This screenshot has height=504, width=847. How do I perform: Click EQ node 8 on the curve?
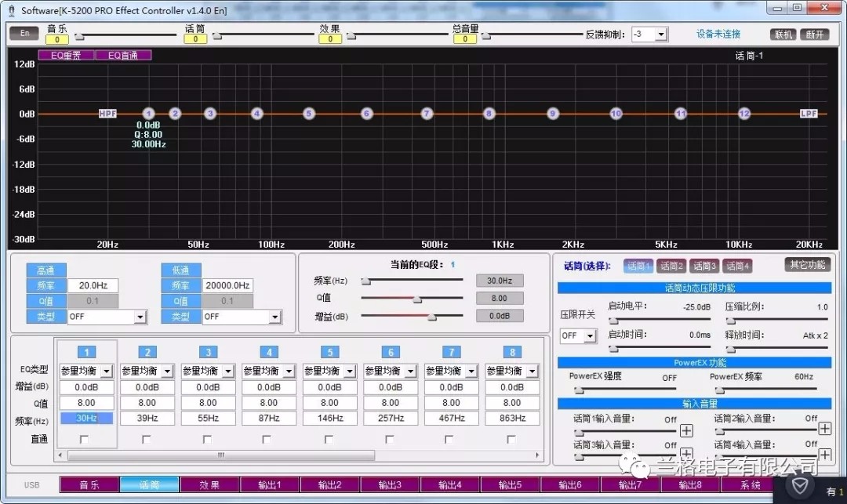489,114
